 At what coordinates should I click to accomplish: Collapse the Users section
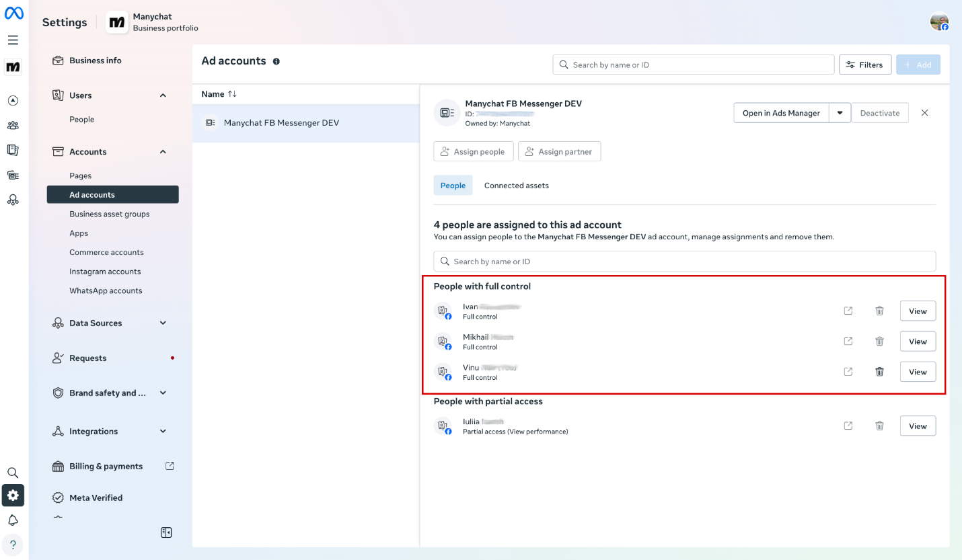(x=163, y=95)
